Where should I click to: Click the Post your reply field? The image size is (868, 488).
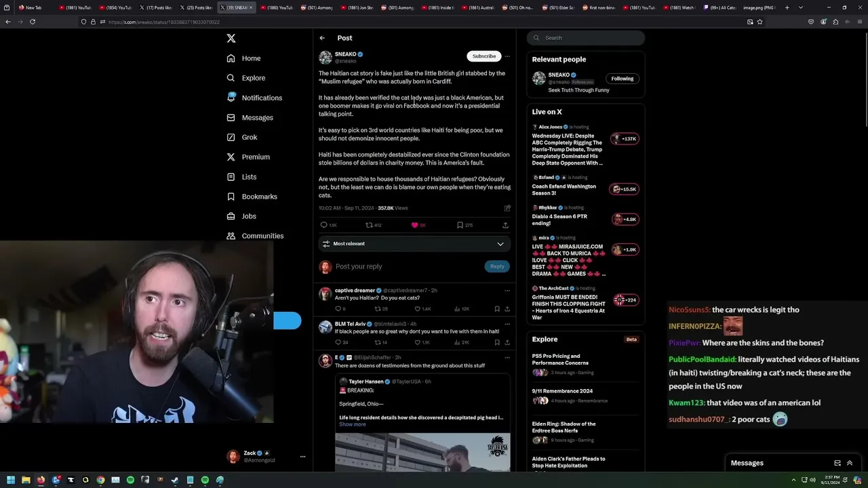407,266
